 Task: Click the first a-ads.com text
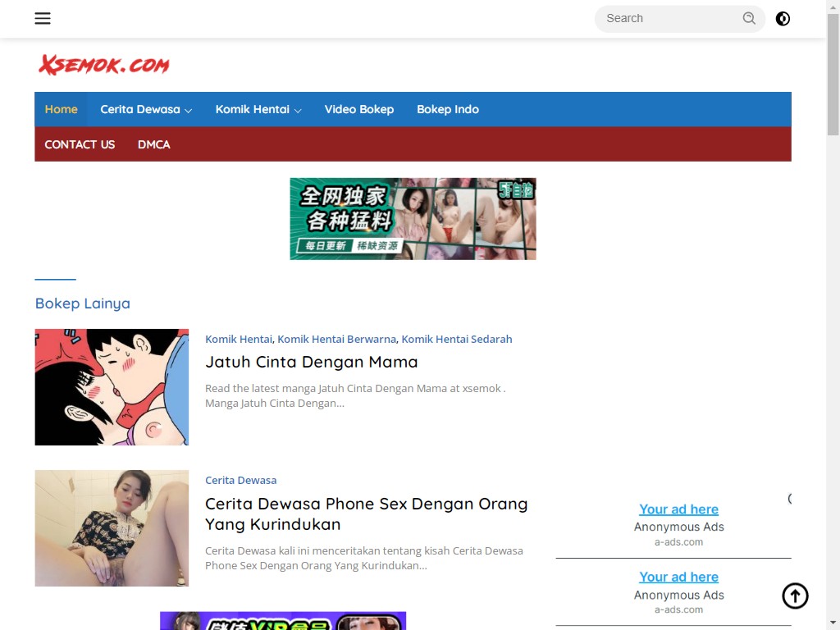(678, 542)
